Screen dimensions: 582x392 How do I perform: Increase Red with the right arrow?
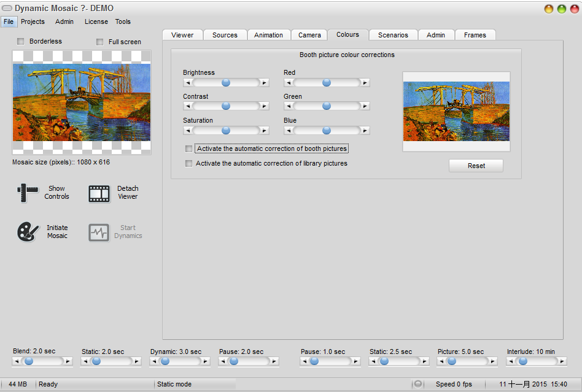coord(365,83)
